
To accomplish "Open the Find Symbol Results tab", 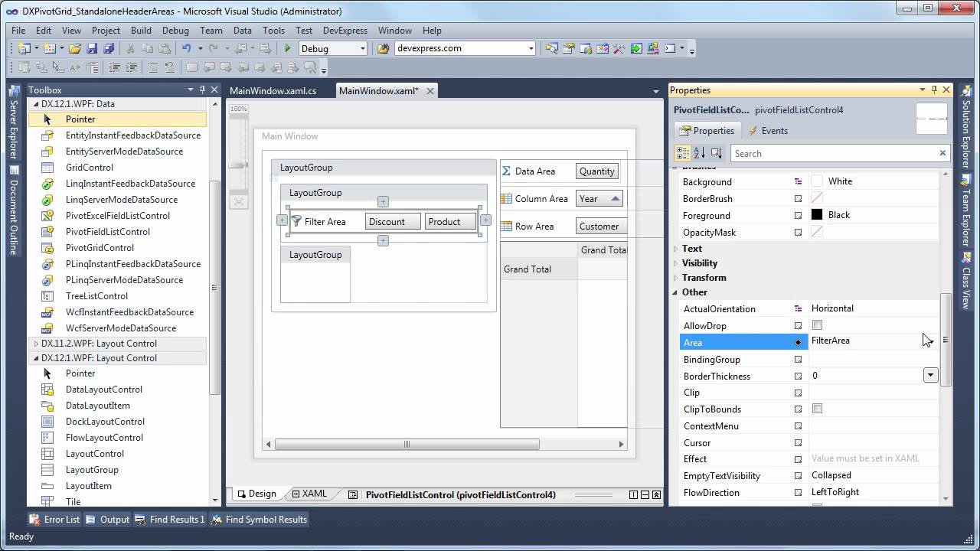I will pos(259,520).
